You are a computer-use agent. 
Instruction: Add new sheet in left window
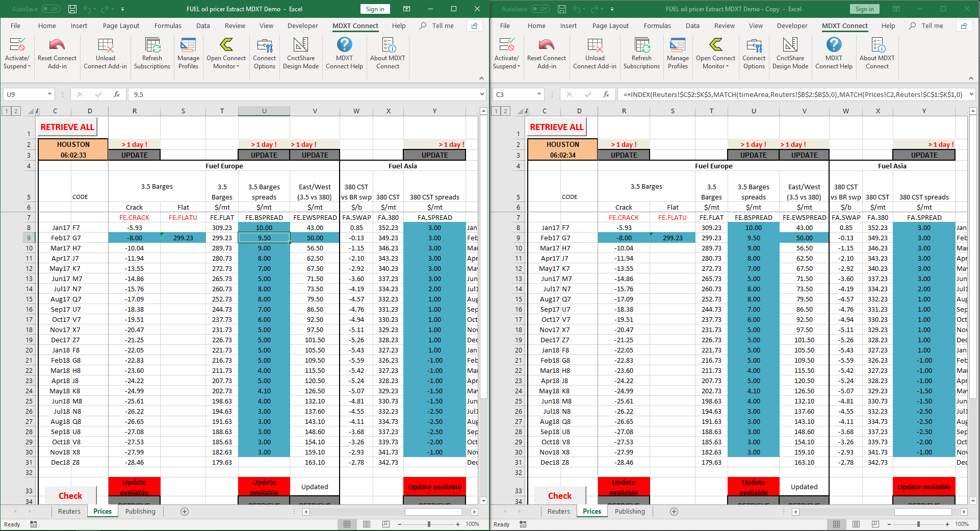[185, 511]
